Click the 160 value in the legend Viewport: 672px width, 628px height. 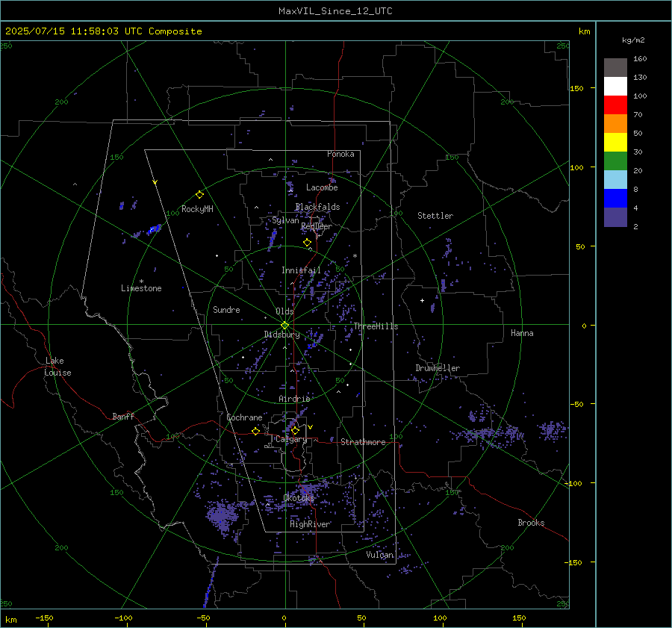click(640, 59)
